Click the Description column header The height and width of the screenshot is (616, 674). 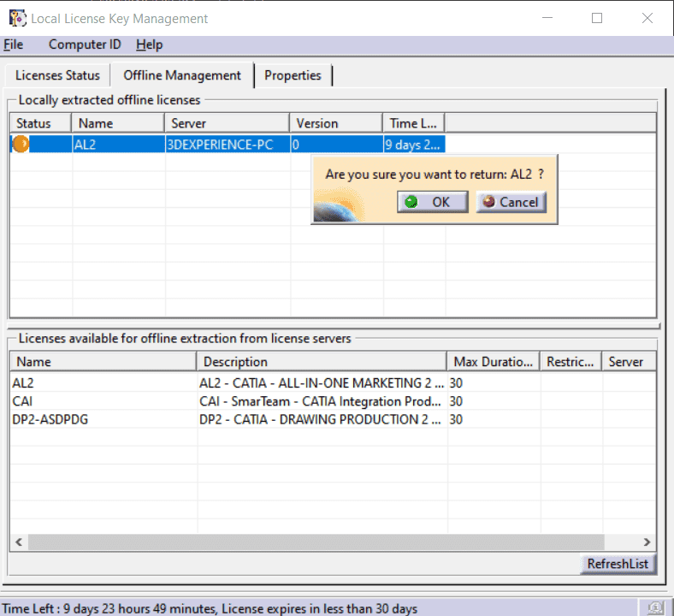click(322, 362)
